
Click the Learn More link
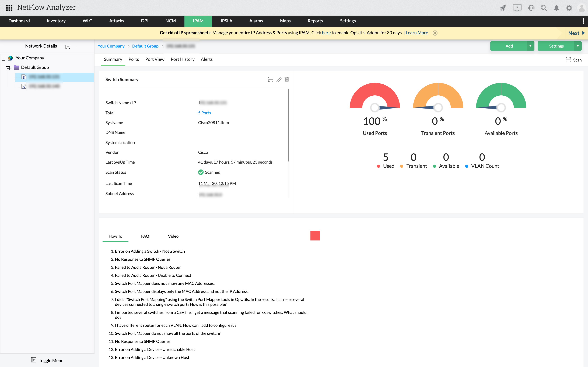[x=417, y=33]
